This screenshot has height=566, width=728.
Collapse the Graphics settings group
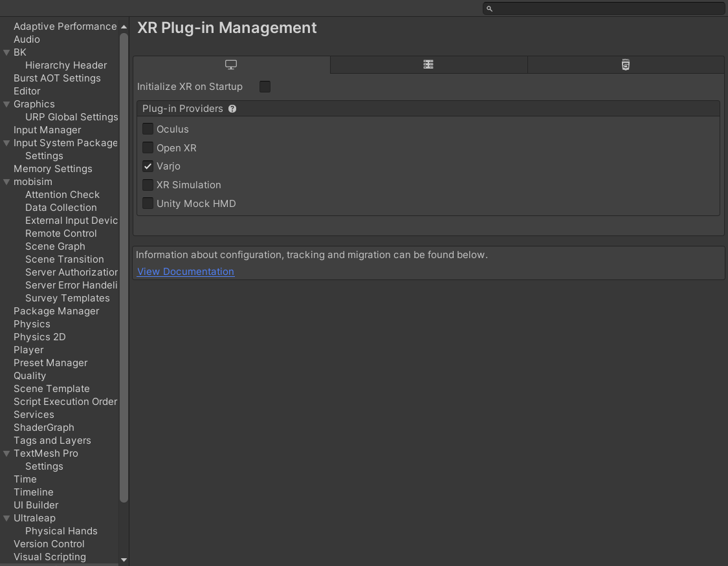point(6,104)
